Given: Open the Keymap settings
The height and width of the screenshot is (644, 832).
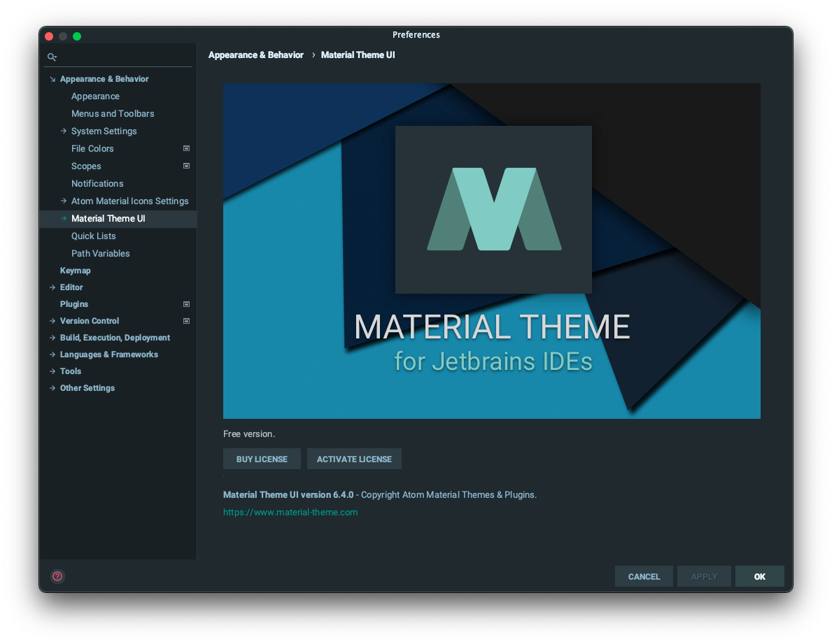Looking at the screenshot, I should point(76,271).
